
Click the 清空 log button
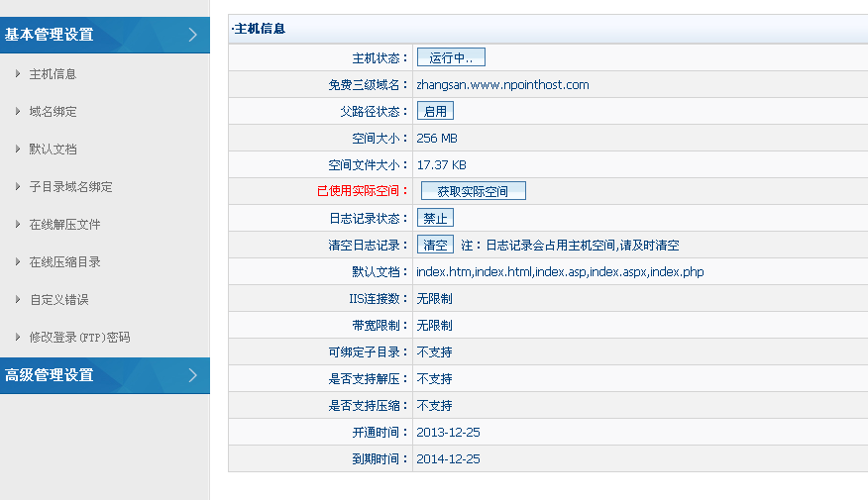coord(435,245)
